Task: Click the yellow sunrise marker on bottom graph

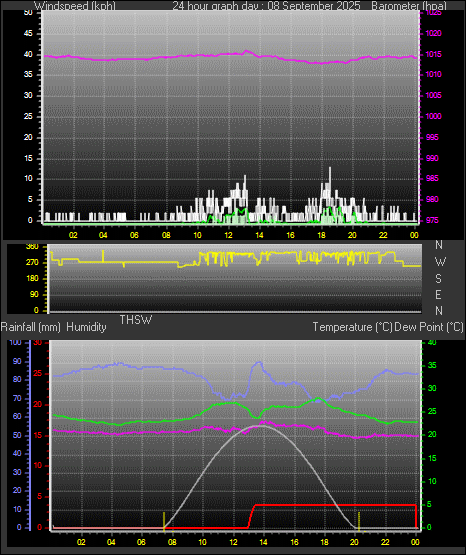Action: 164,521
